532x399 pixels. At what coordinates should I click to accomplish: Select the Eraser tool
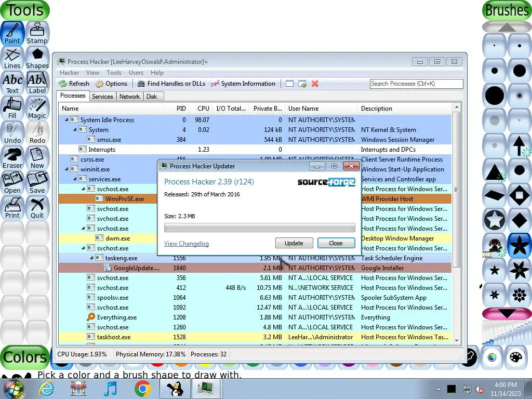tap(12, 158)
